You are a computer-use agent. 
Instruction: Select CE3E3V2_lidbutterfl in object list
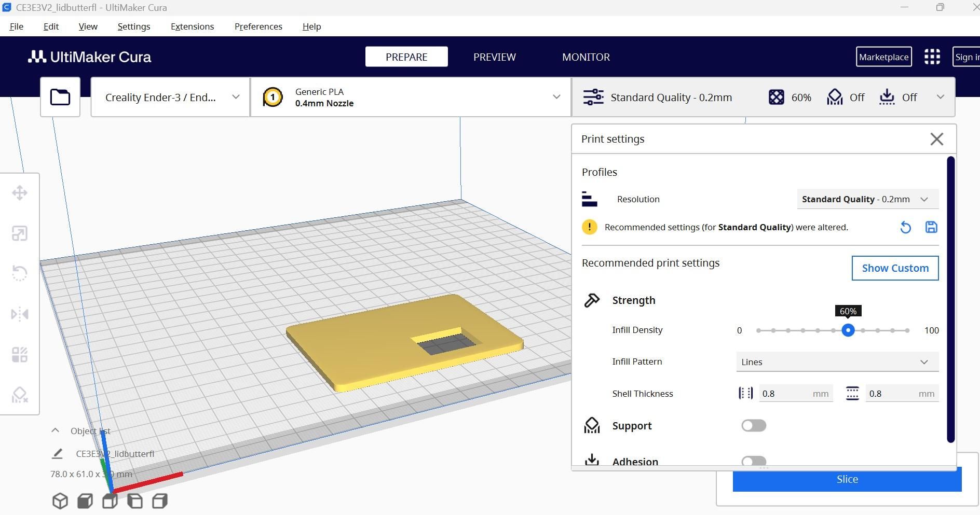(x=115, y=454)
